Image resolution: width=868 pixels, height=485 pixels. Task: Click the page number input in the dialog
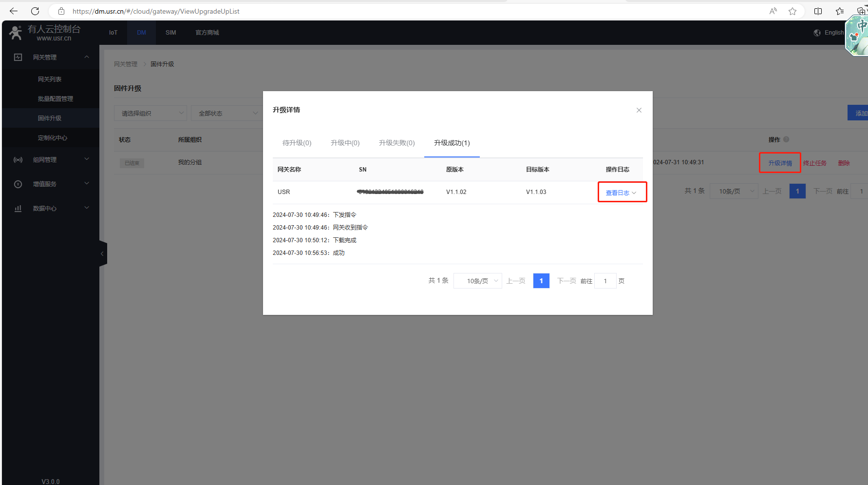605,281
